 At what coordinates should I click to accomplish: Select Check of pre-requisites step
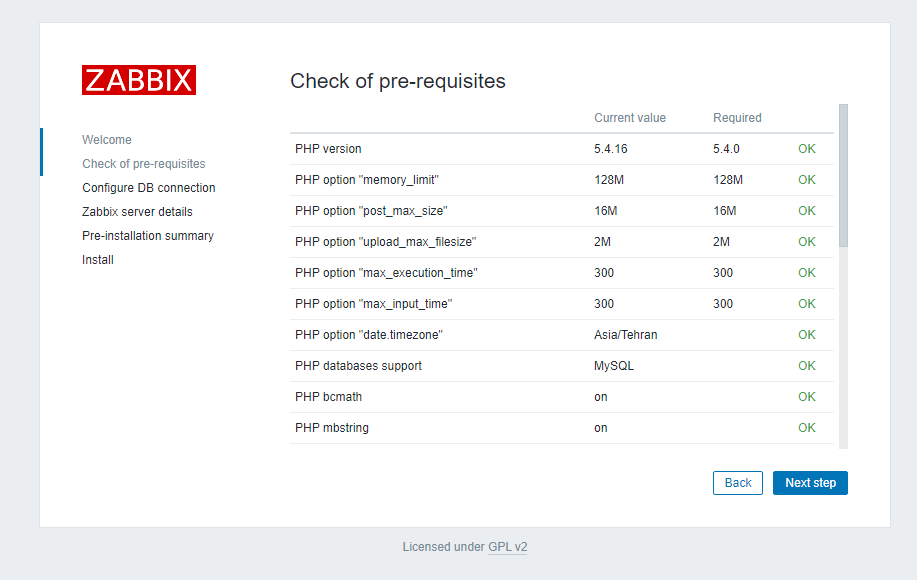click(144, 164)
